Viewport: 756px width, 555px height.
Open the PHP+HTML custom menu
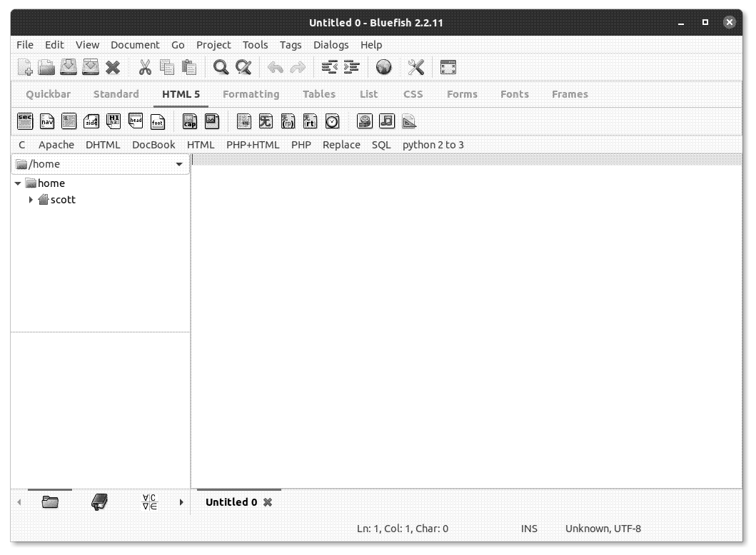tap(253, 145)
